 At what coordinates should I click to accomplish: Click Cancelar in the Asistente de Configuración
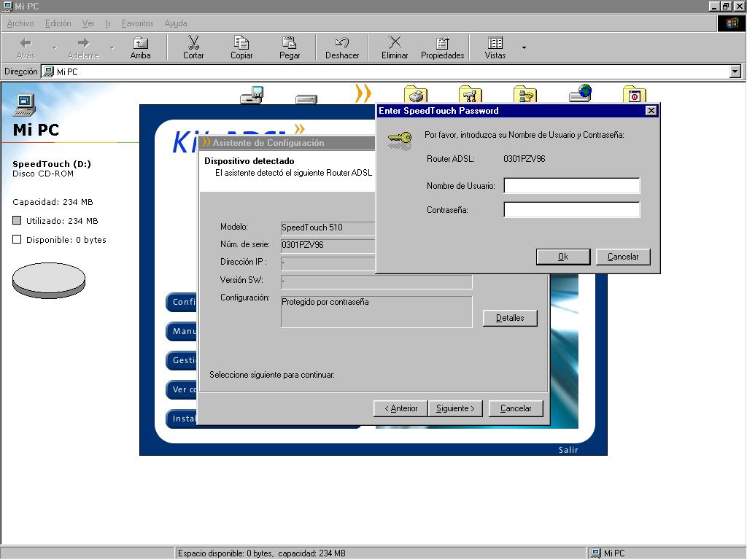(x=516, y=408)
